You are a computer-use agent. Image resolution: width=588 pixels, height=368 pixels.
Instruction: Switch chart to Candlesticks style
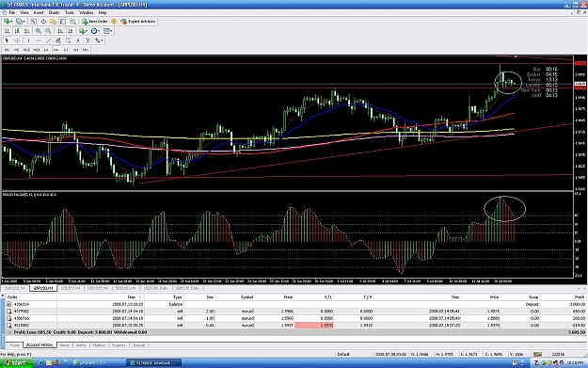click(17, 31)
